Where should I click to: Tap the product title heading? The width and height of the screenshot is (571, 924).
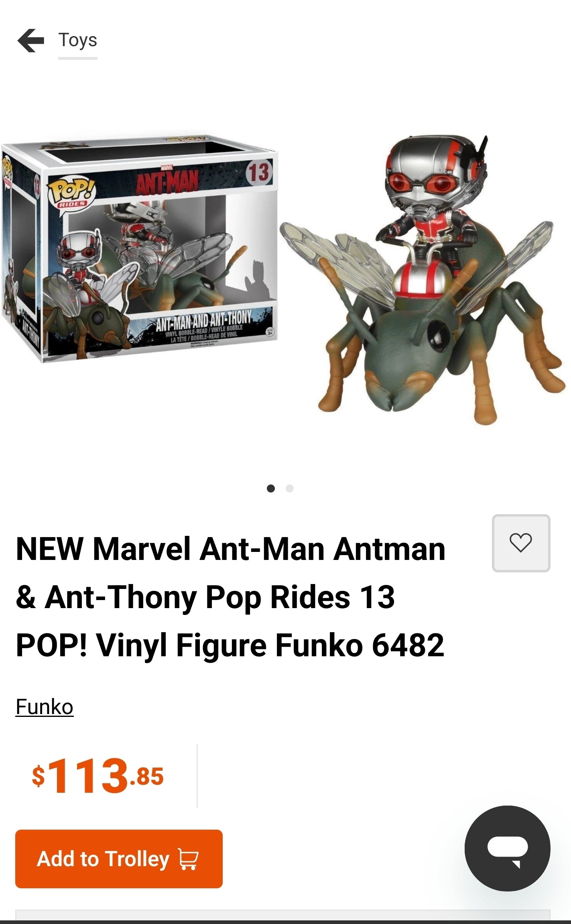[231, 597]
